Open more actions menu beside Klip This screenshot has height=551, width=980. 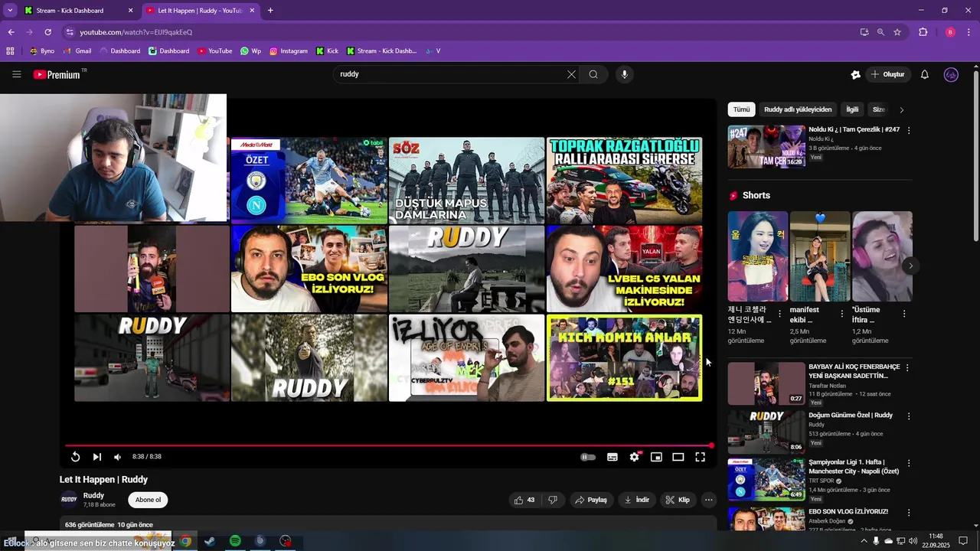[709, 500]
